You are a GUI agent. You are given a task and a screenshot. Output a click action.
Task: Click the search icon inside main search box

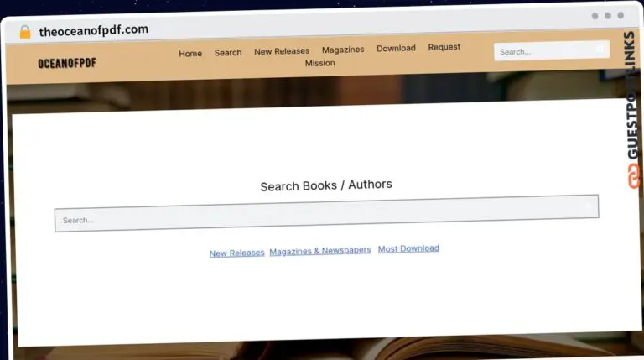coord(588,206)
